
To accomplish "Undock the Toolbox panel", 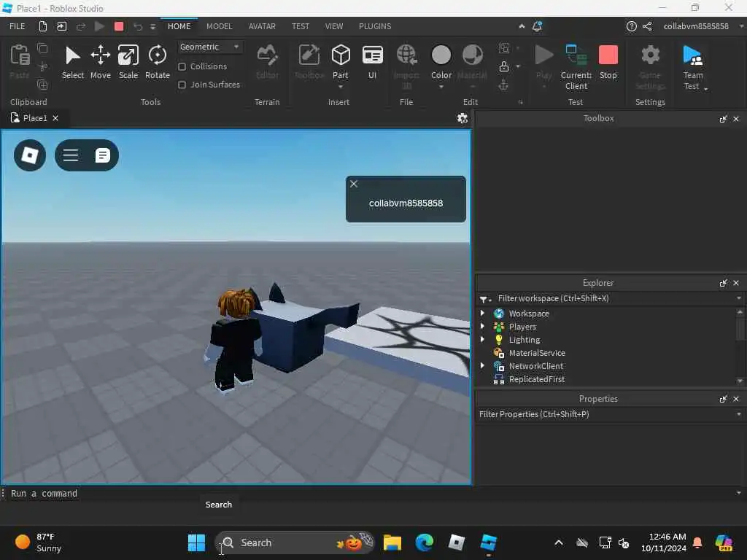I will 723,119.
